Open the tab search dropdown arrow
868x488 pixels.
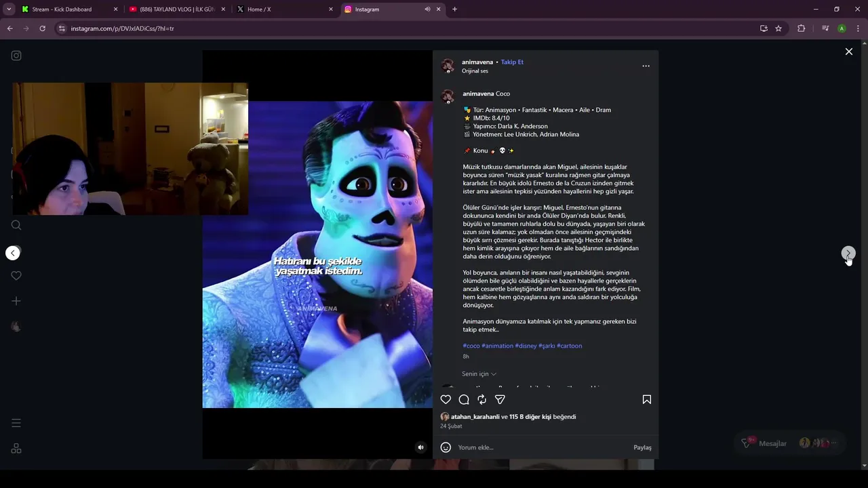[9, 9]
